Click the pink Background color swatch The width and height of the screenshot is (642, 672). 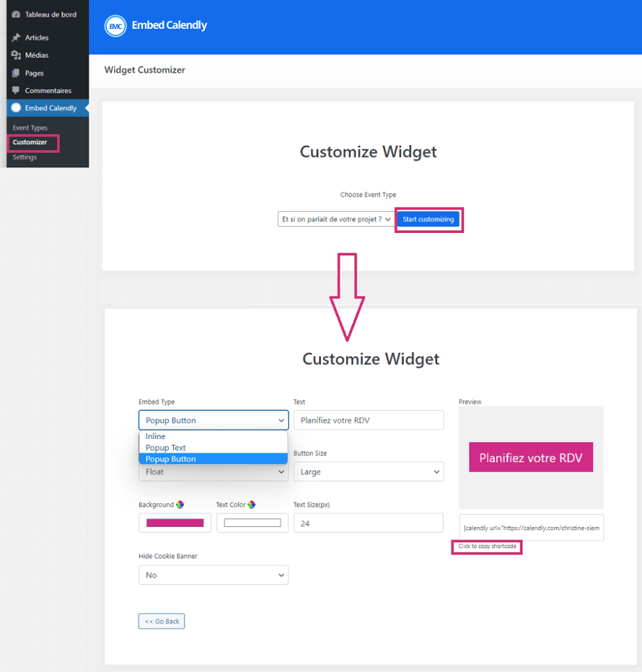tap(175, 523)
